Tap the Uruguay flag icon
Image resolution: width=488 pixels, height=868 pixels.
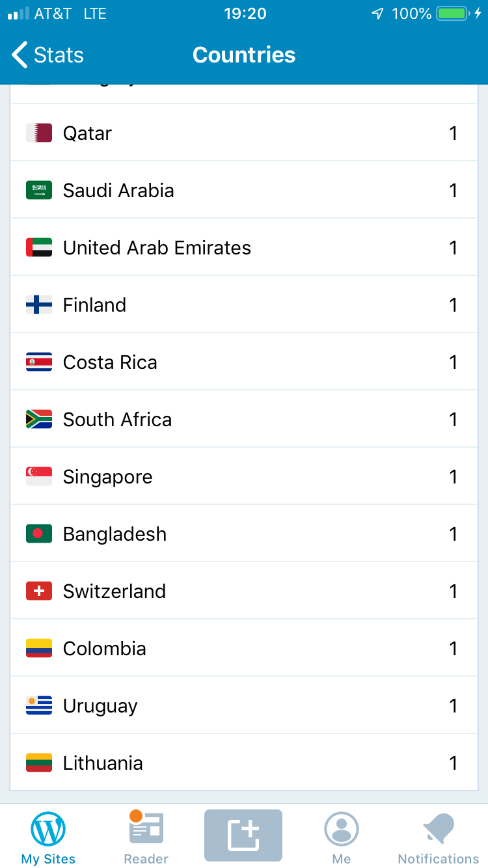point(39,706)
